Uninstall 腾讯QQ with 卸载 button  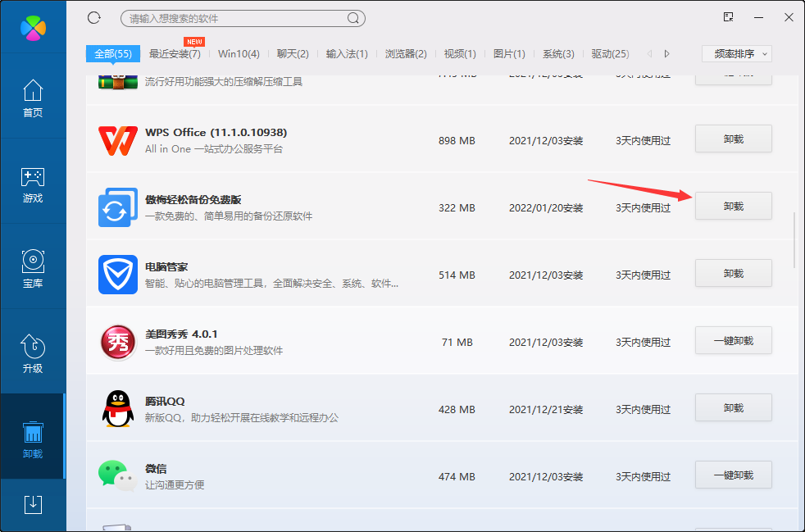(734, 407)
